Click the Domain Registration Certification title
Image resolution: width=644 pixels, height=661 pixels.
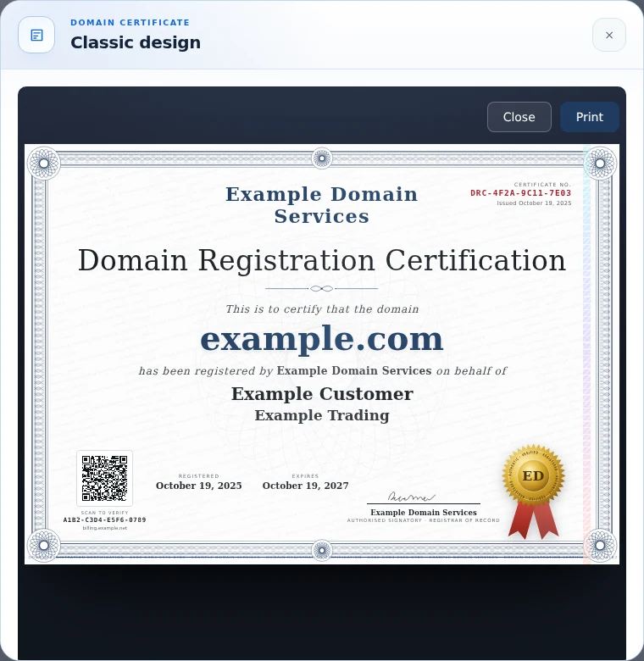(x=322, y=260)
